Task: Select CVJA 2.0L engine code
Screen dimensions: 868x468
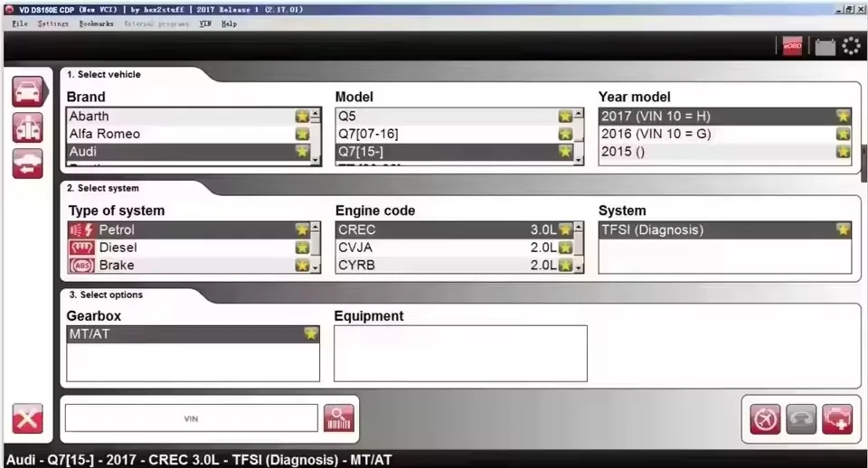Action: [455, 248]
